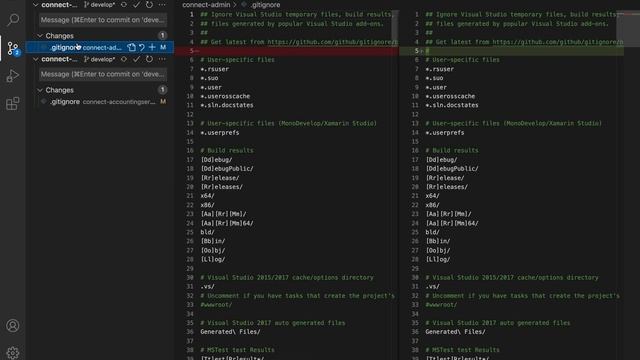Screen dimensions: 640x360
Task: Refresh repository below the selected .gitignore row
Action: [x=149, y=59]
